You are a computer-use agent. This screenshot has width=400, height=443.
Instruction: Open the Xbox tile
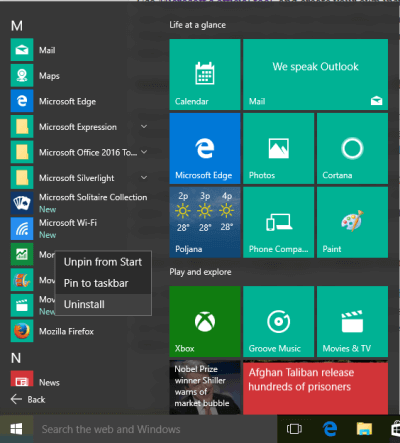point(205,322)
